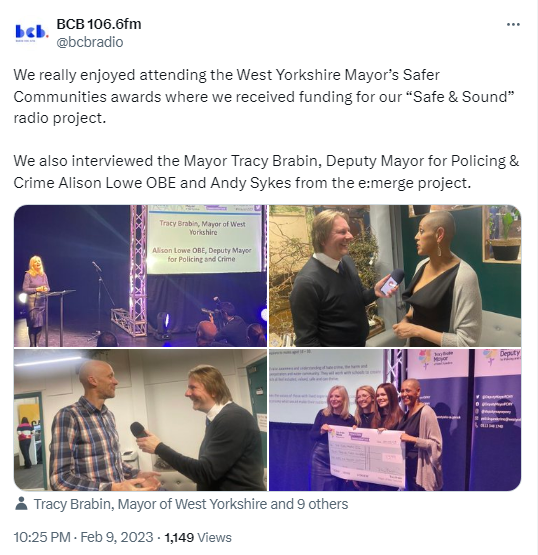Click tagged Tracy Brabin and 9 others

191,504
